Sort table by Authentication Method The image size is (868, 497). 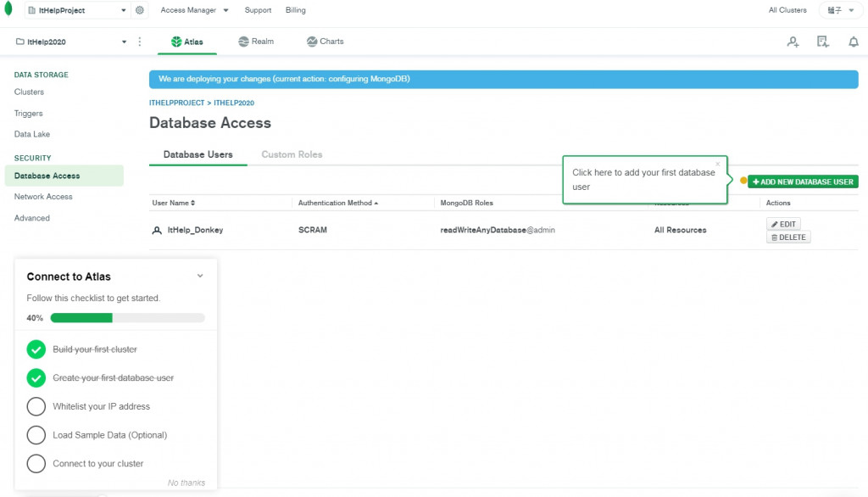pyautogui.click(x=337, y=203)
